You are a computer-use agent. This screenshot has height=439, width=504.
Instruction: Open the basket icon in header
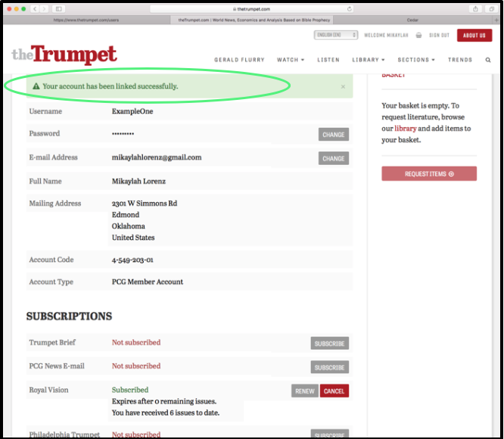click(x=418, y=35)
